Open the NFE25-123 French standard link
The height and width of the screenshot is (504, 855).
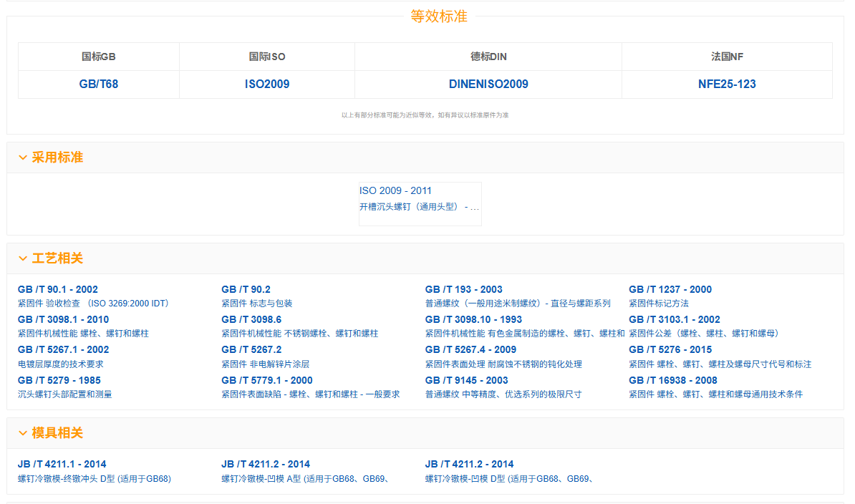727,84
